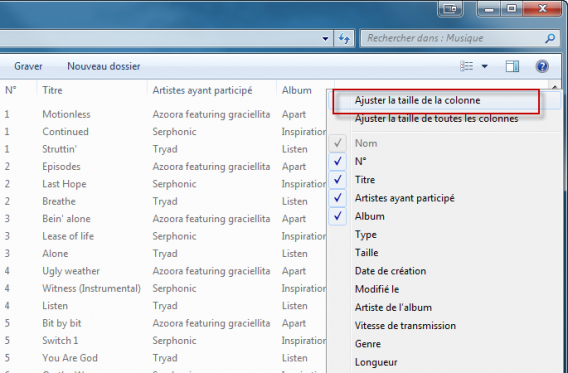This screenshot has height=373, width=568.
Task: Enable the Vitesse de transmission column
Action: coord(445,326)
